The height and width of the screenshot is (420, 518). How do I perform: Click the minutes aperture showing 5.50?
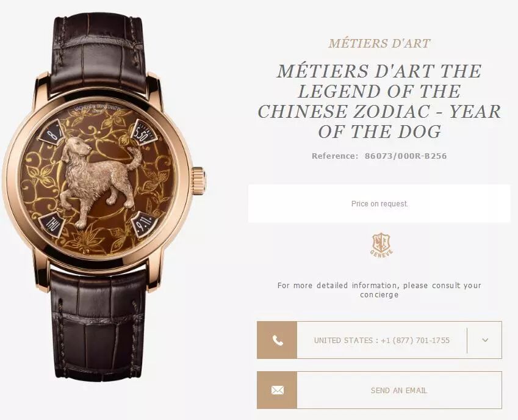pyautogui.click(x=144, y=132)
